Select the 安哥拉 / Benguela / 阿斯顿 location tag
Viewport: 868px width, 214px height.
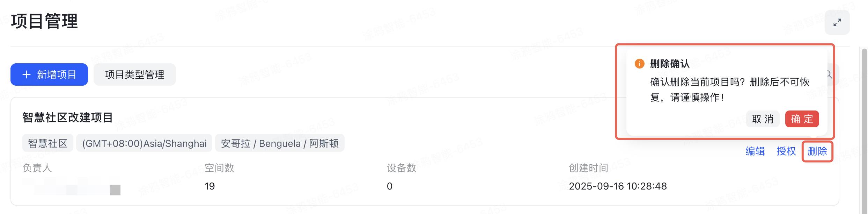(x=280, y=143)
